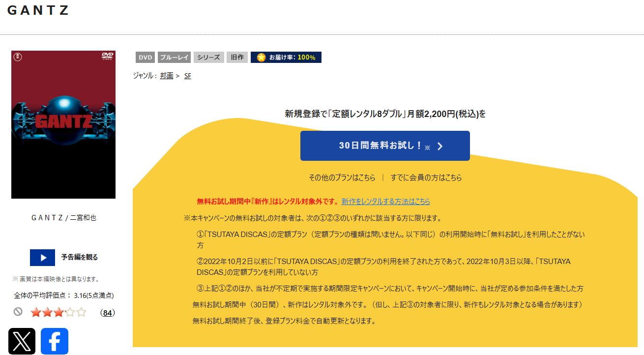
Task: Click the first rating star
Action: click(x=36, y=312)
